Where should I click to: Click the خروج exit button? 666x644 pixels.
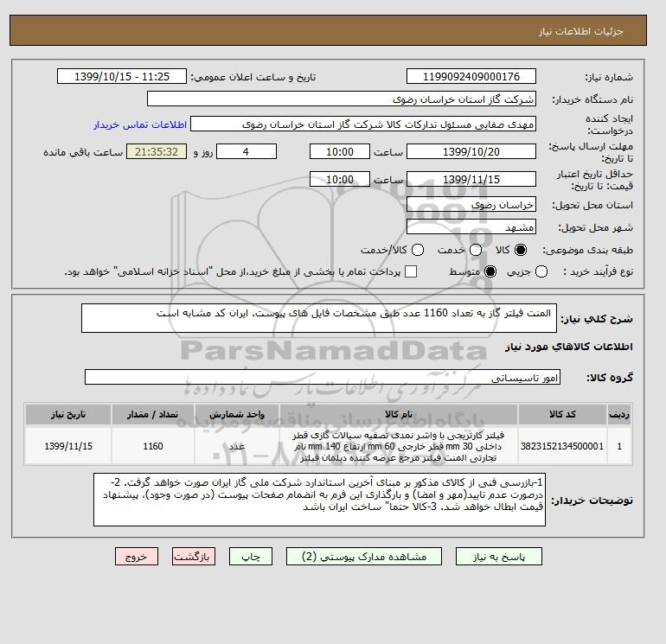pos(137,557)
